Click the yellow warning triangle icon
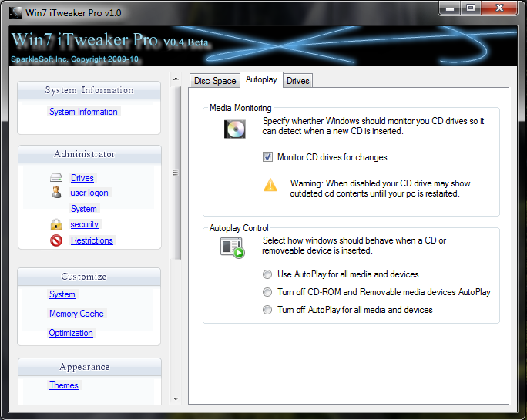Image resolution: width=527 pixels, height=420 pixels. click(x=270, y=185)
